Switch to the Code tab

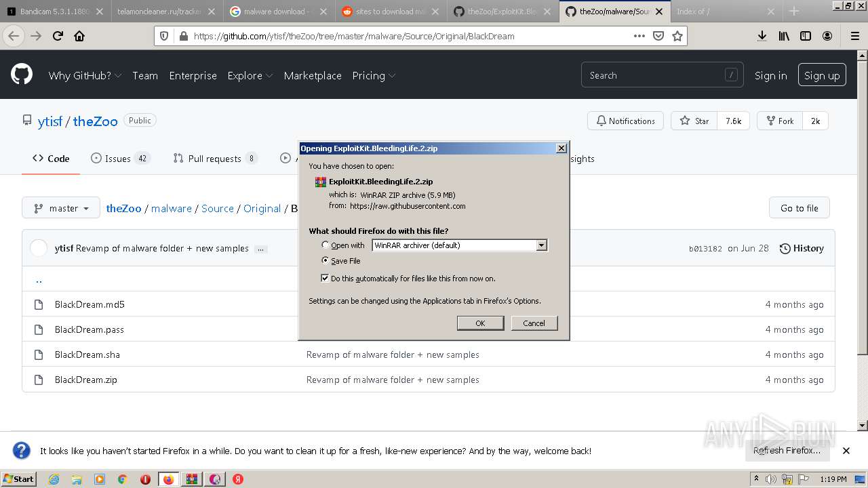pyautogui.click(x=51, y=159)
